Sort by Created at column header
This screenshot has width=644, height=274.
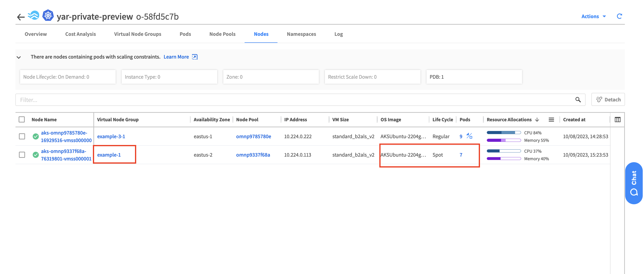[574, 120]
